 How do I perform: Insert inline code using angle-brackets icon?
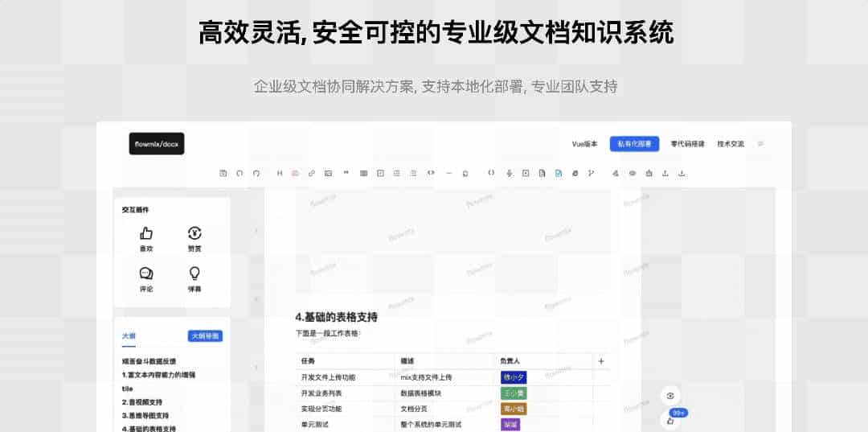pyautogui.click(x=431, y=173)
